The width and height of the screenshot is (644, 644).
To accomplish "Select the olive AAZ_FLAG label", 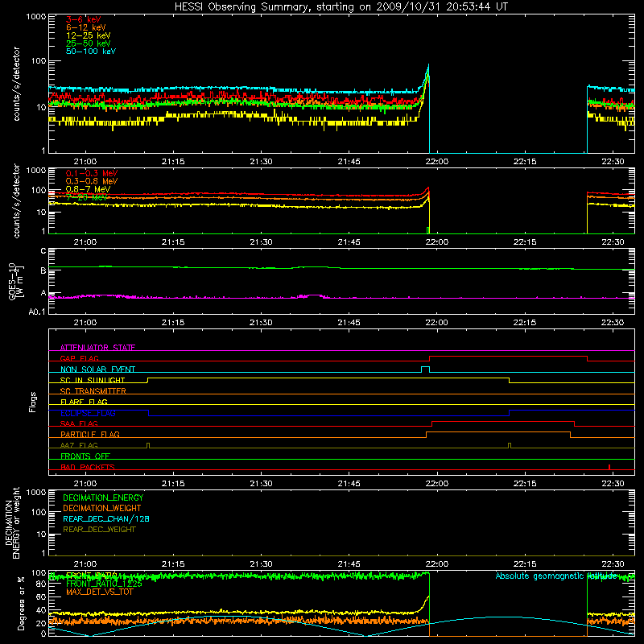I will tap(79, 445).
